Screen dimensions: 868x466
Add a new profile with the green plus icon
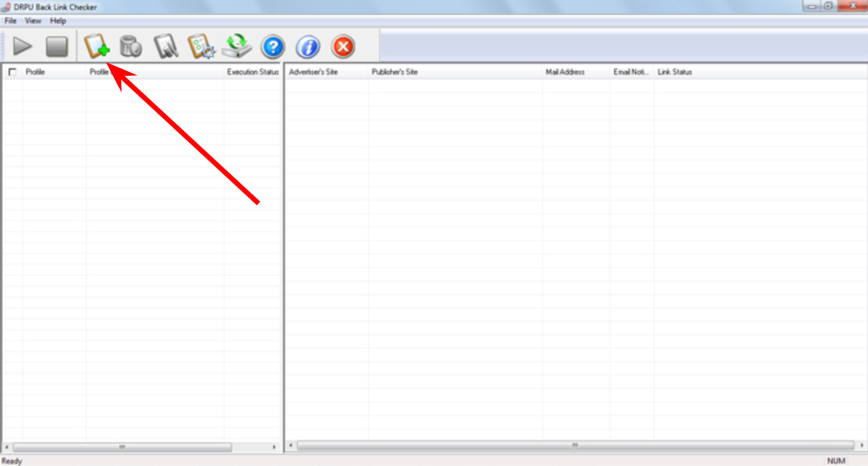(97, 47)
